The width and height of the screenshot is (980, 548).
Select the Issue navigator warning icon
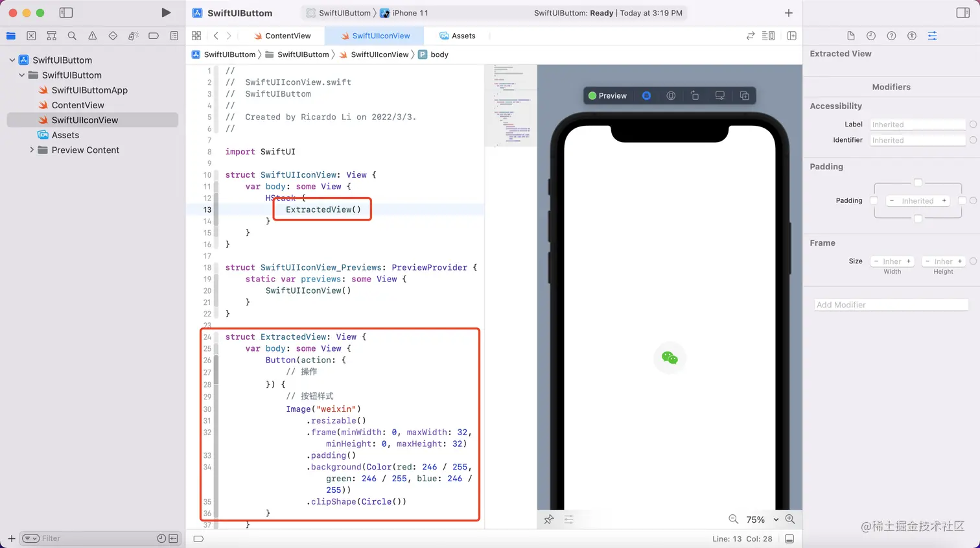point(93,36)
